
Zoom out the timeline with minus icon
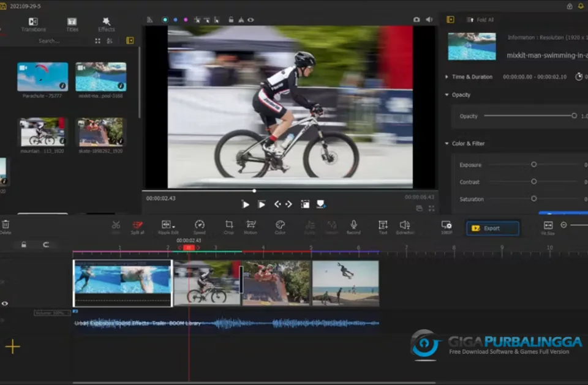pyautogui.click(x=563, y=225)
